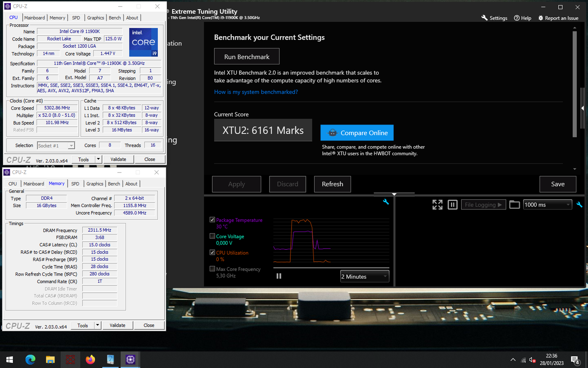Open Memory tab in top CPU-Z window

(57, 18)
